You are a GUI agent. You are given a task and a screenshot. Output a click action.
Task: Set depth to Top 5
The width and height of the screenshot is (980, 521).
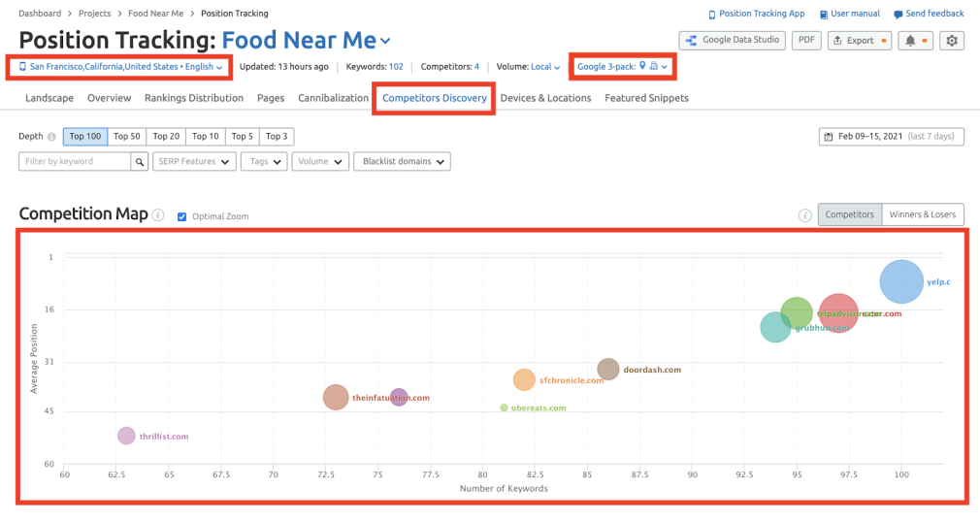click(x=243, y=136)
